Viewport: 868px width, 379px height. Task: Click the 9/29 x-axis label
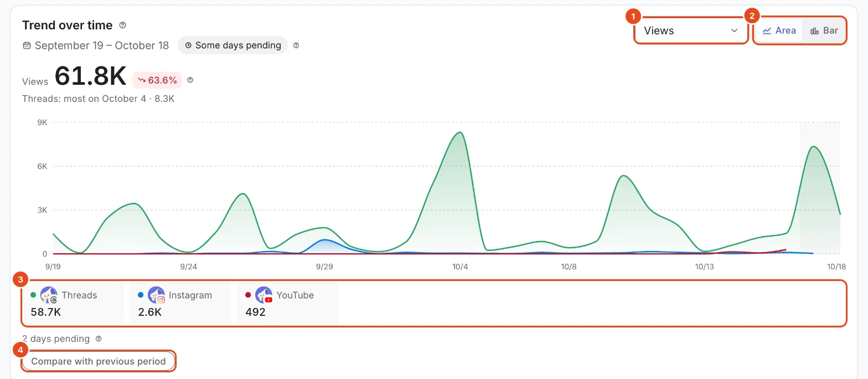pyautogui.click(x=324, y=267)
